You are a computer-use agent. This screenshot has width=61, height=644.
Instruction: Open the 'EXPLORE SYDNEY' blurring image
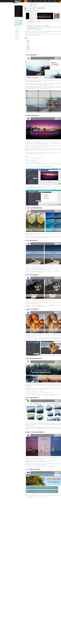(43, 128)
